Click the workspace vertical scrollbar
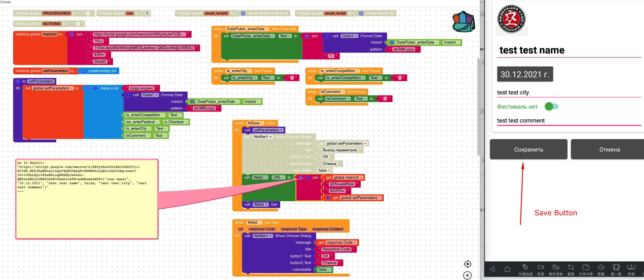This screenshot has height=280, width=644. (478, 107)
